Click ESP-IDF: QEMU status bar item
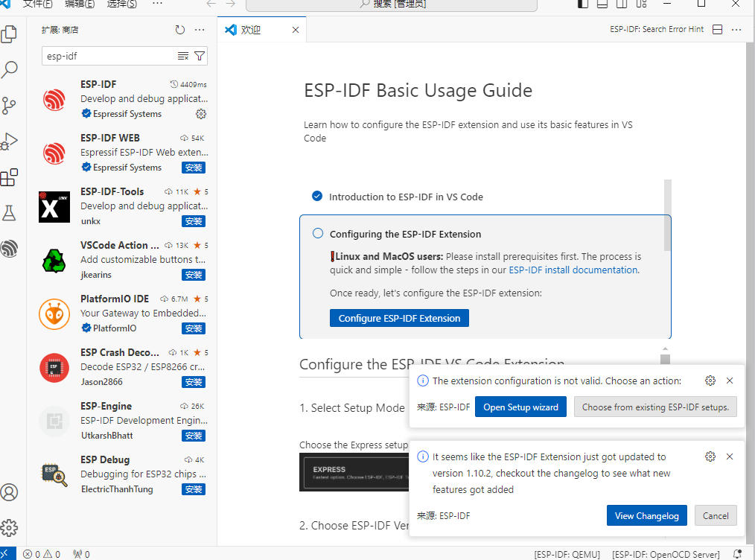The height and width of the screenshot is (560, 755). [x=567, y=554]
